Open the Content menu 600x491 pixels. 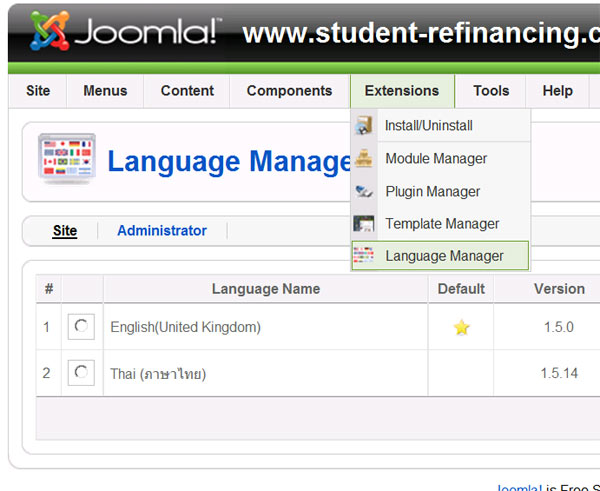(x=187, y=91)
